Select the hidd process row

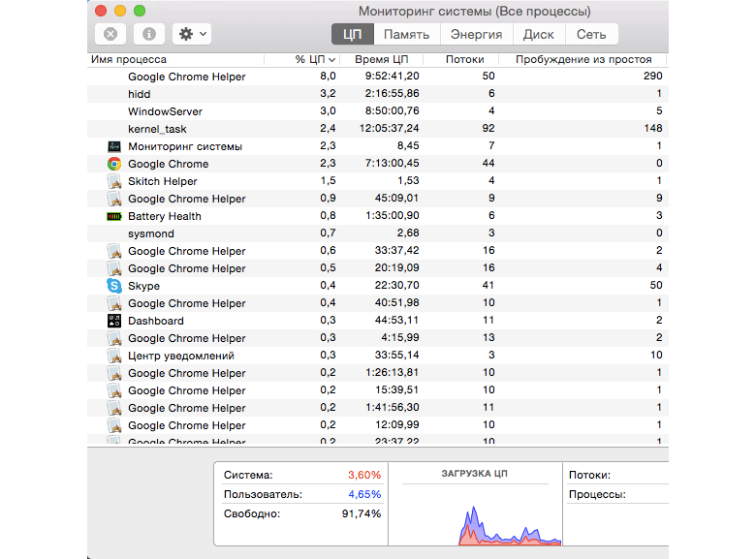378,93
